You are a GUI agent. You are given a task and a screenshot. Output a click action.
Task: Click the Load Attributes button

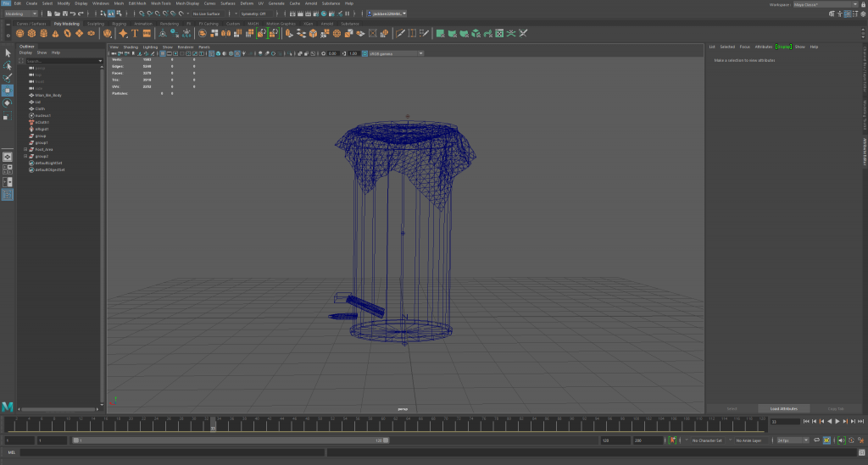(x=783, y=408)
